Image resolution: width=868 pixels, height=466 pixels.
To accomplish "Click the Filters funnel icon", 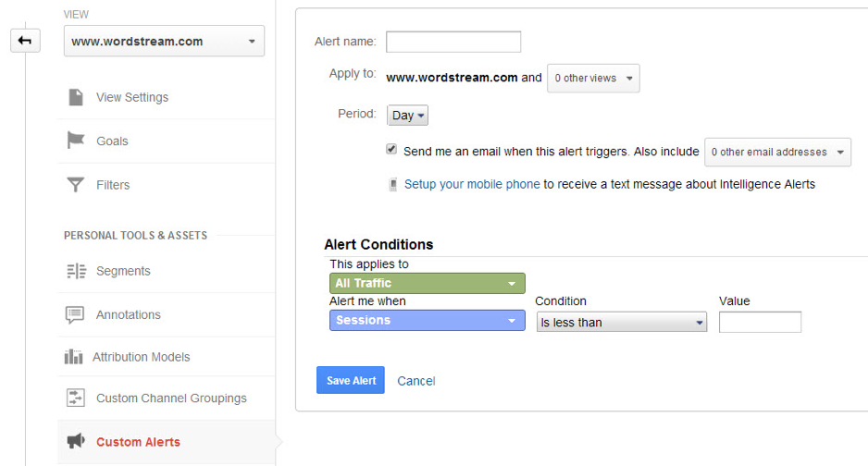I will (75, 185).
